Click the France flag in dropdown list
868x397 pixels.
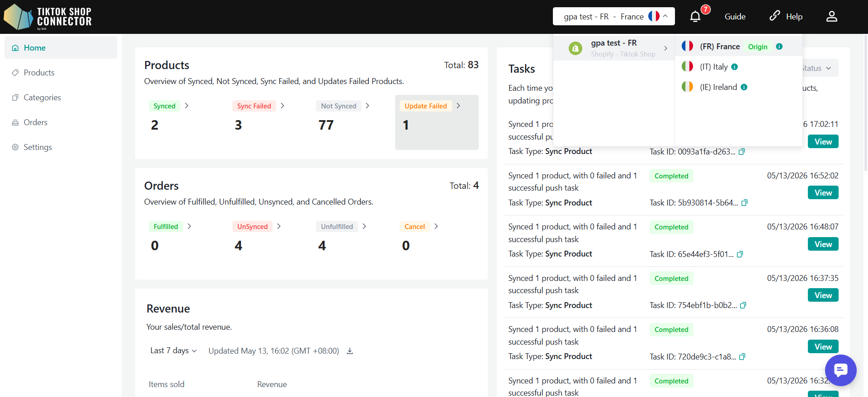(x=688, y=46)
